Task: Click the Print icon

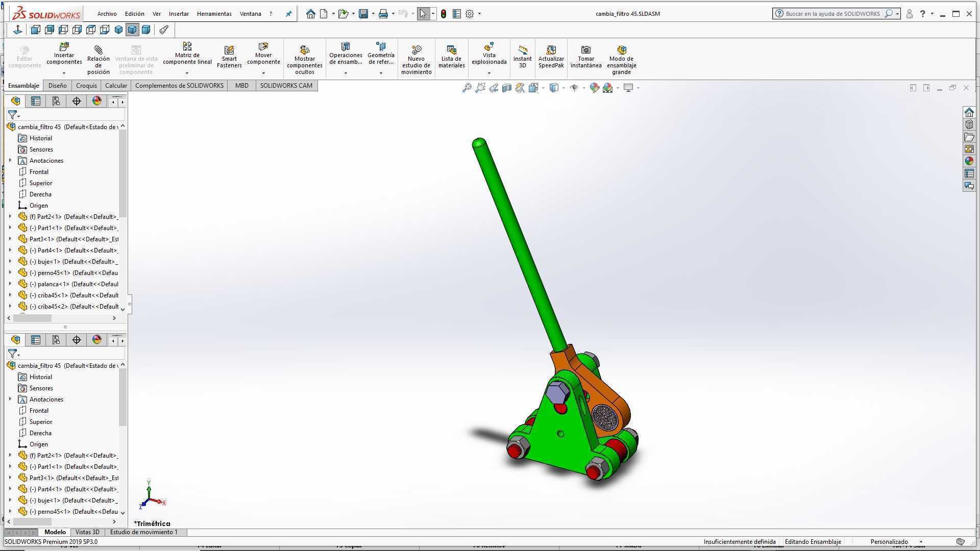Action: tap(383, 14)
